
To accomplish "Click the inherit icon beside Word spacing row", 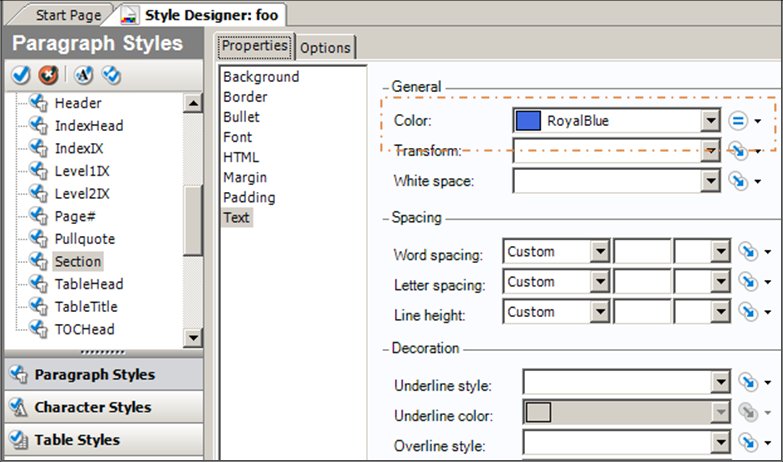I will (744, 252).
